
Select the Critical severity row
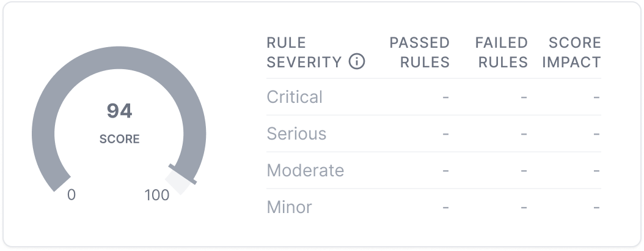pos(295,97)
